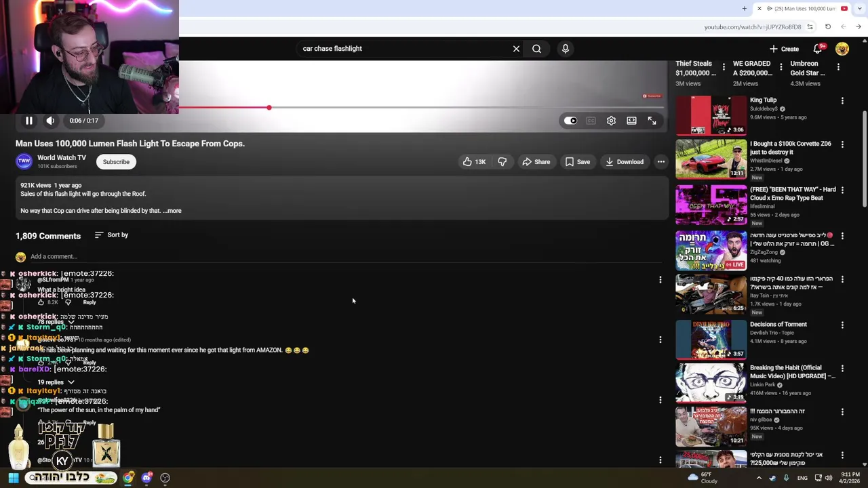Clear the search box text
This screenshot has height=488, width=868.
pyautogui.click(x=516, y=49)
